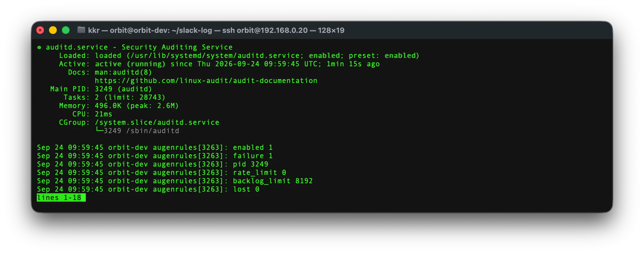Click the folder proxy icon in title bar

[81, 30]
